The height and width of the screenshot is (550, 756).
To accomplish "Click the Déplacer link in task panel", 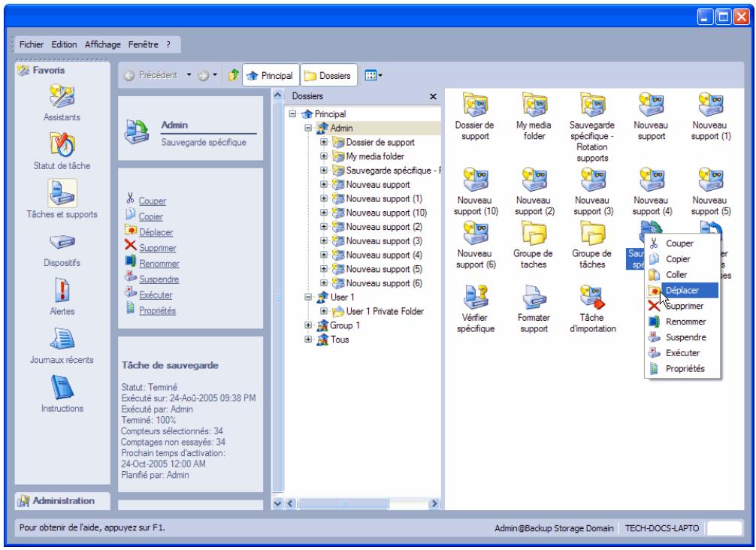I will (156, 232).
